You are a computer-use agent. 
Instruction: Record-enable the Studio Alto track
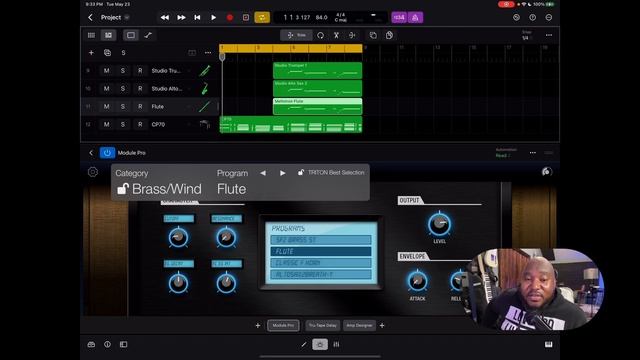[140, 89]
